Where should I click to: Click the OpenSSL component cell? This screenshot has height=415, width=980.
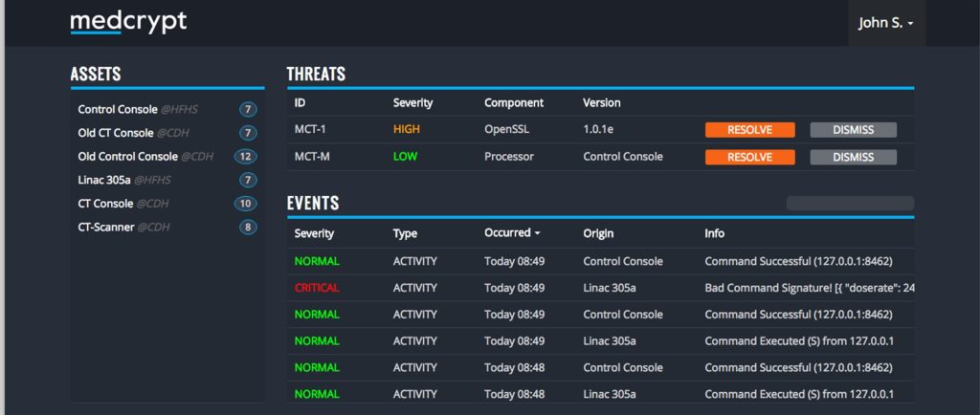click(x=507, y=130)
